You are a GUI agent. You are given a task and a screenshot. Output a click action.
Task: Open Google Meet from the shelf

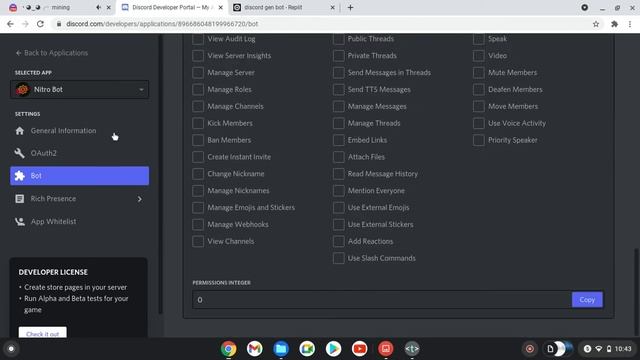307,349
